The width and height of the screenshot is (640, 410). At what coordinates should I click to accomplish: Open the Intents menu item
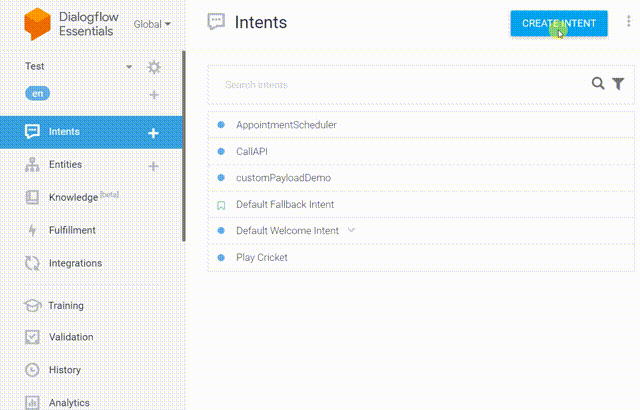(91, 132)
